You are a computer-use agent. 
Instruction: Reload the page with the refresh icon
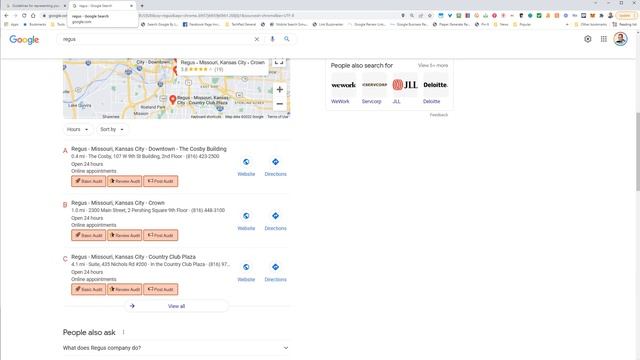24,16
